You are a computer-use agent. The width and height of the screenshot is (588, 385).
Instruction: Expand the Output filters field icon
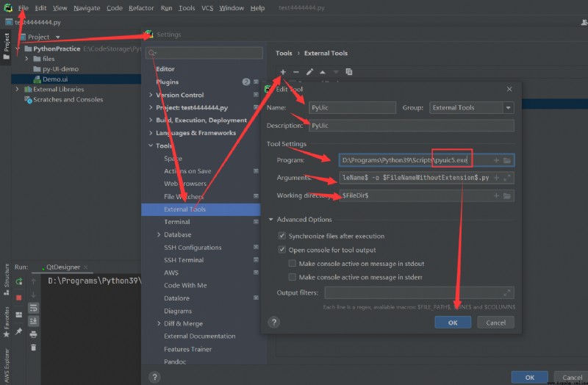507,292
